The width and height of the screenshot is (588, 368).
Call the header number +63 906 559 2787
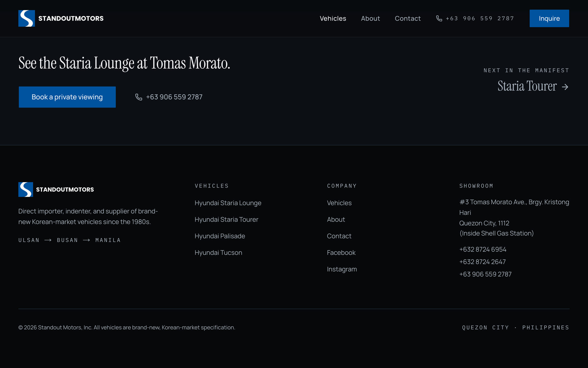[480, 18]
